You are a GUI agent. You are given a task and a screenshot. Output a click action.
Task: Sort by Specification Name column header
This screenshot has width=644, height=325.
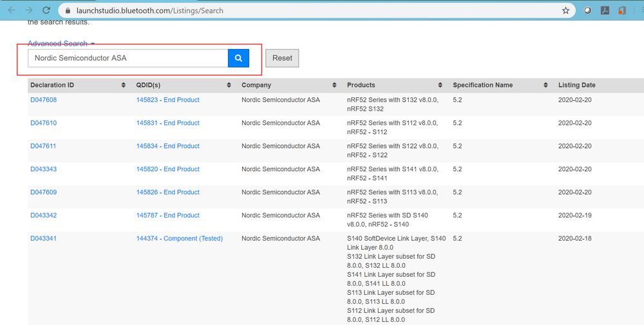point(482,85)
